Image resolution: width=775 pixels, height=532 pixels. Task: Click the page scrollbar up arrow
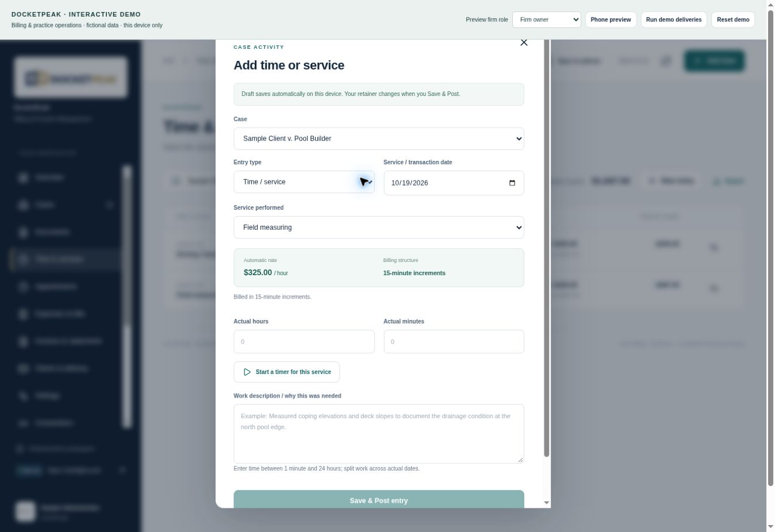[x=770, y=5]
